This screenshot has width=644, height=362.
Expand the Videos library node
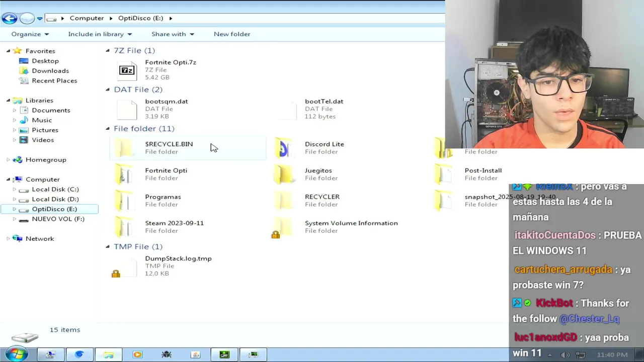[x=15, y=140]
